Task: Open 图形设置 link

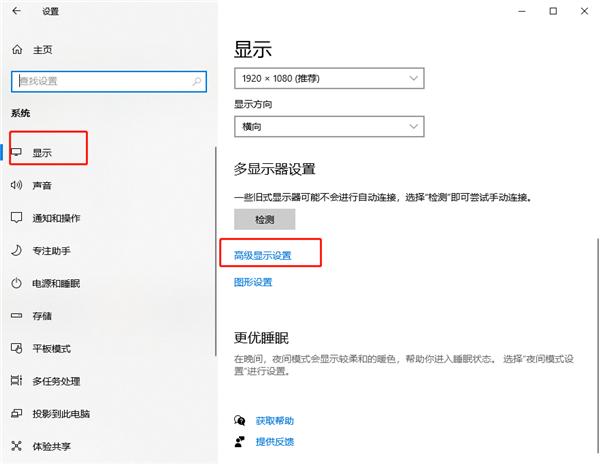Action: tap(253, 282)
